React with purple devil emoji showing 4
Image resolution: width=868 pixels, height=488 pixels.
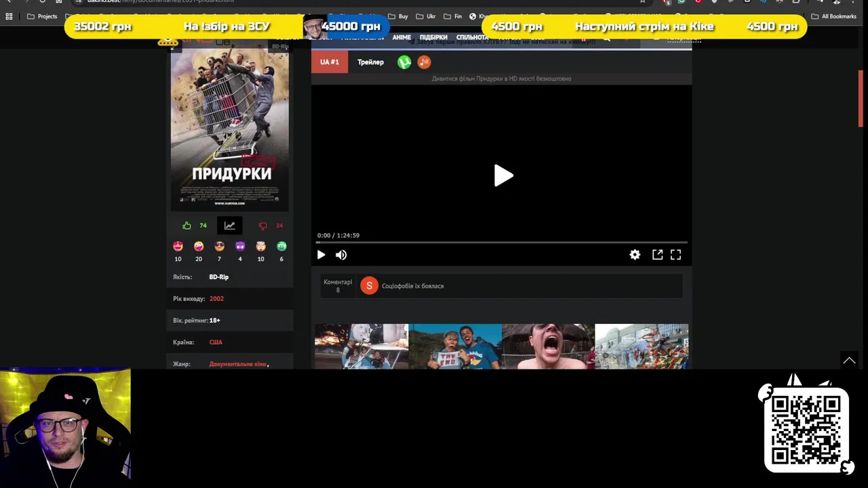pos(240,246)
